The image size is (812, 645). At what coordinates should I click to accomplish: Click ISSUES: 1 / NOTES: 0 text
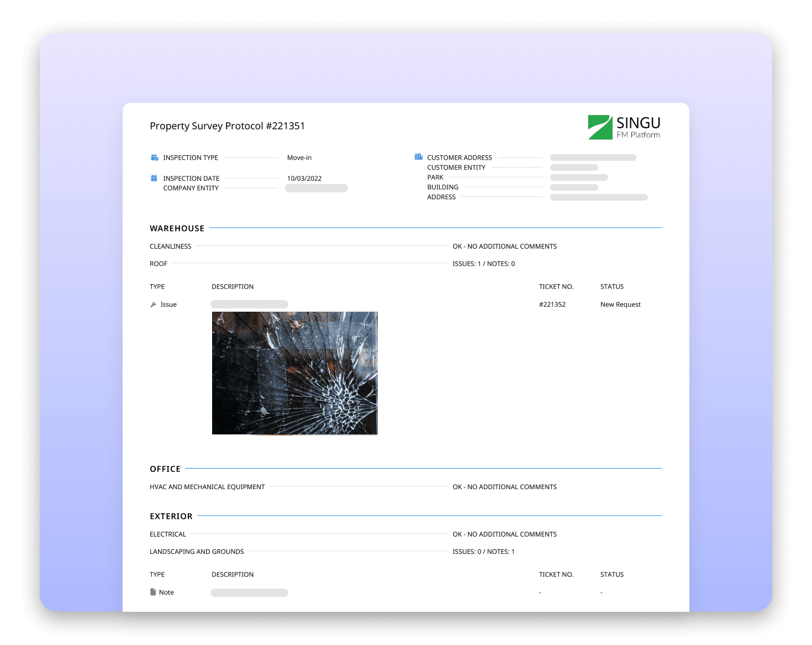click(x=484, y=264)
